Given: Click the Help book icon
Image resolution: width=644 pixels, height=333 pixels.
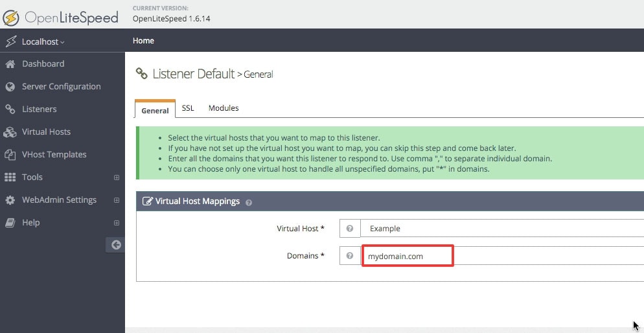Looking at the screenshot, I should 10,223.
